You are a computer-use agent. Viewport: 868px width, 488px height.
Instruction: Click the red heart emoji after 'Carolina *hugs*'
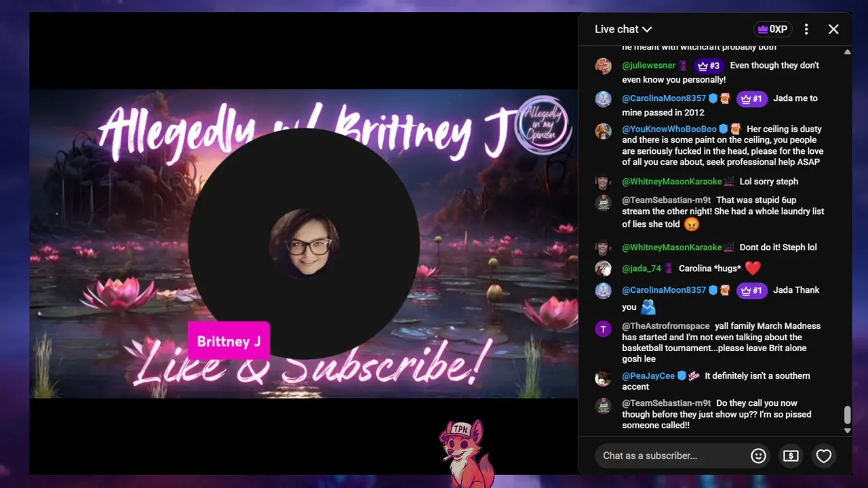[753, 268]
